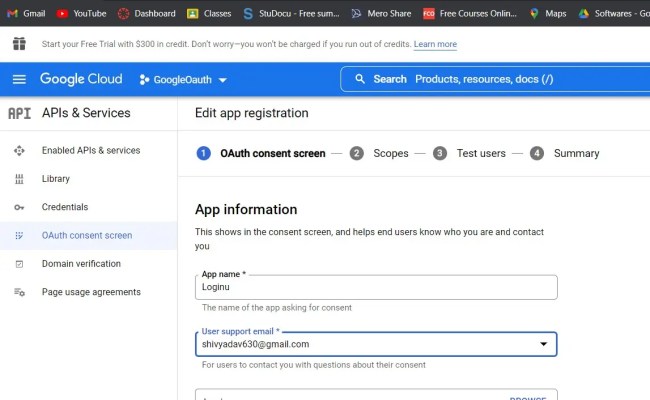
Task: Click the Edit app registration heading
Action: [x=252, y=113]
